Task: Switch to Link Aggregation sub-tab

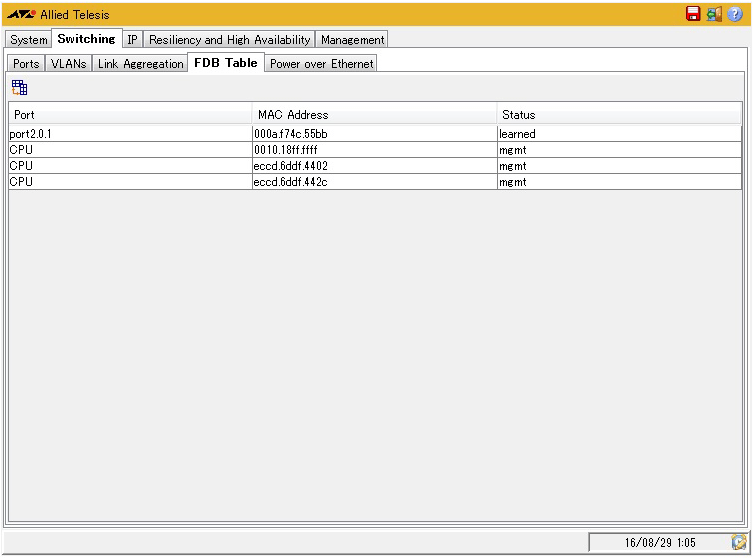Action: point(140,64)
